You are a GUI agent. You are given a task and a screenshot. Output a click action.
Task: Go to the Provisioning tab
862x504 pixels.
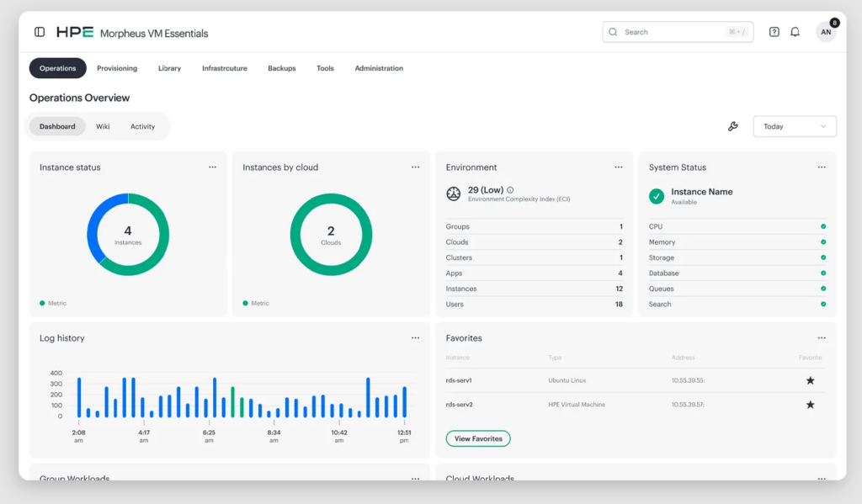(x=117, y=68)
